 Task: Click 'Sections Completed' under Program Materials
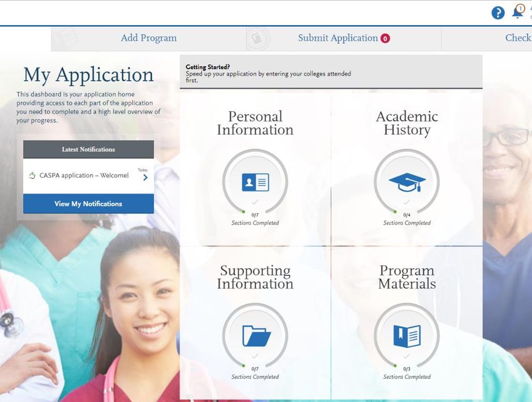pos(407,377)
